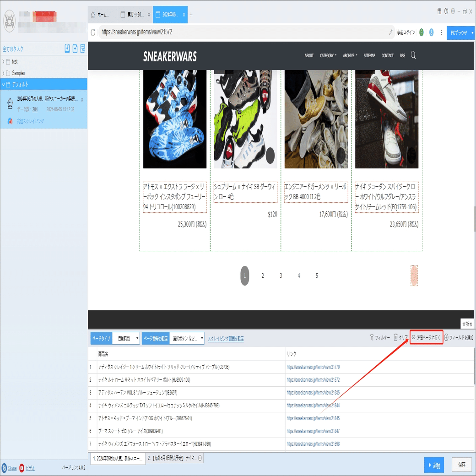The width and height of the screenshot is (476, 476).
Task: Click the import task download icon
Action: [67, 49]
